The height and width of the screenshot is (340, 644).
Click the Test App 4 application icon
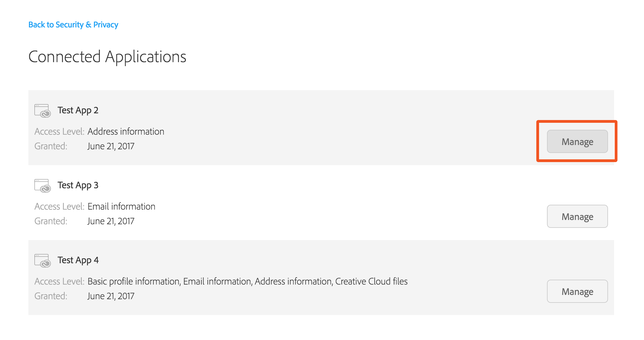(42, 260)
